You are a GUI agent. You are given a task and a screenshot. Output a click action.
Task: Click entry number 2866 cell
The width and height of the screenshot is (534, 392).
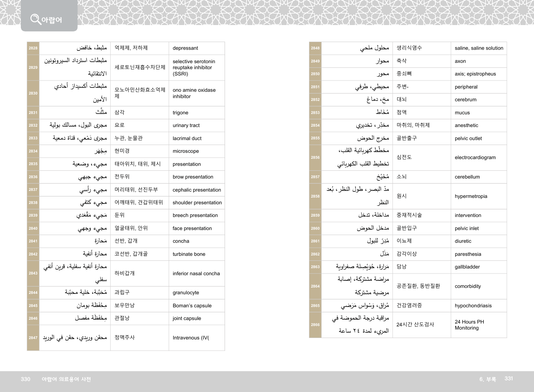(x=315, y=325)
